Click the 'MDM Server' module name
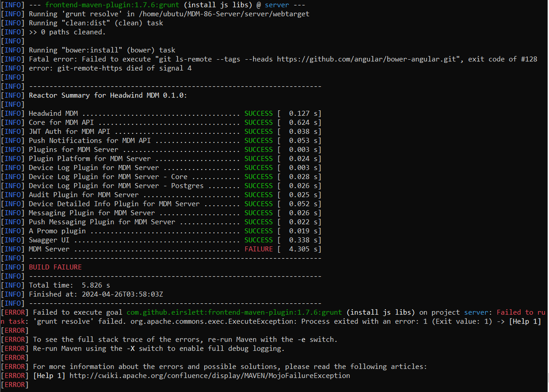This screenshot has height=392, width=549. point(49,249)
